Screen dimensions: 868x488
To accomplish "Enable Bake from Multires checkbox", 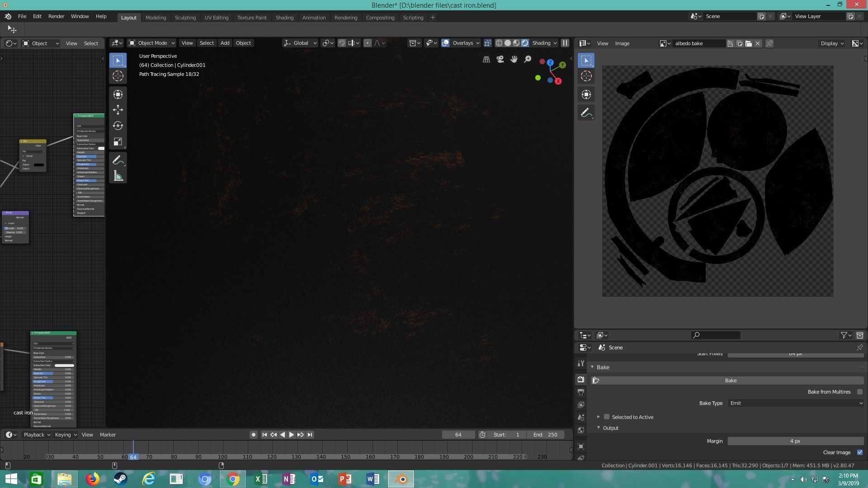I will pos(860,392).
